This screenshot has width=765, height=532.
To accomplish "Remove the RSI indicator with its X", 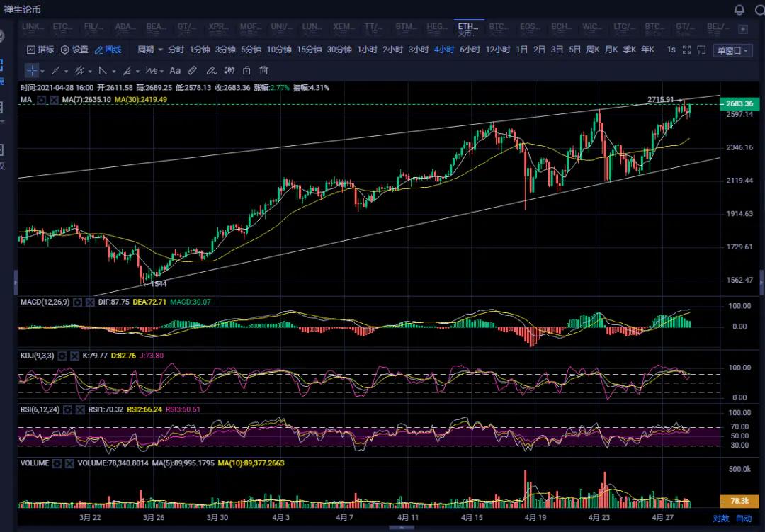I will coord(81,409).
